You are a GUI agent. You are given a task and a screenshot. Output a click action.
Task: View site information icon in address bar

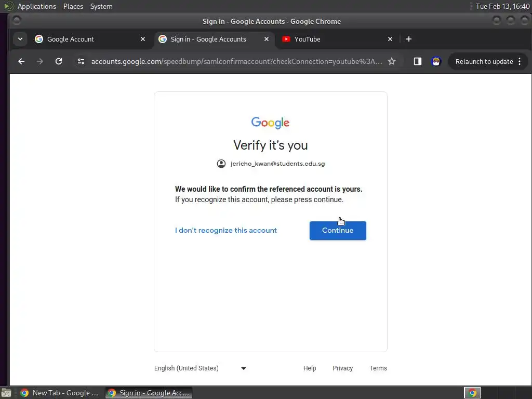[x=81, y=61]
